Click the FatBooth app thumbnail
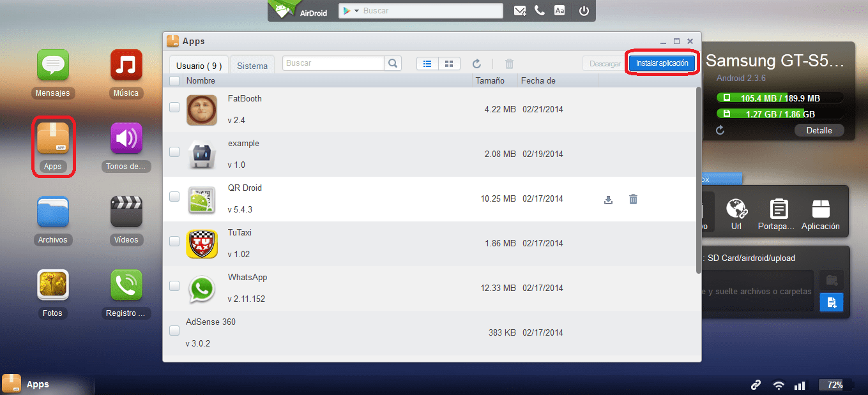The width and height of the screenshot is (868, 395). point(202,110)
